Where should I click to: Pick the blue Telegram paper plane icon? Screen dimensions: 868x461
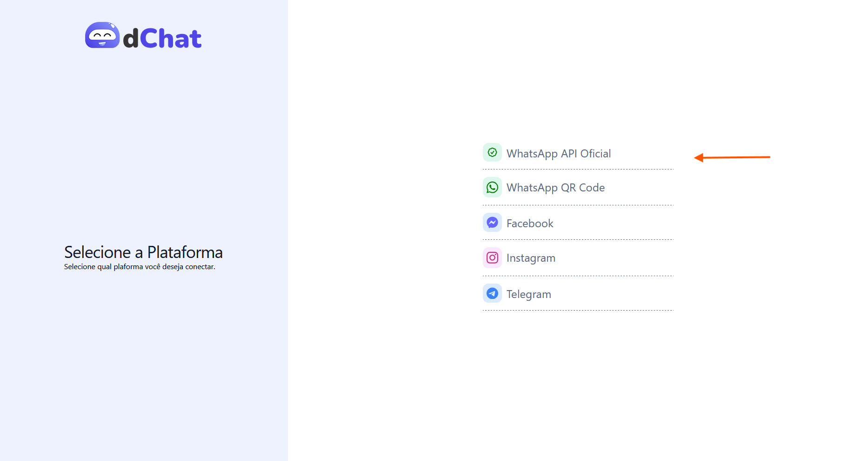pyautogui.click(x=492, y=293)
